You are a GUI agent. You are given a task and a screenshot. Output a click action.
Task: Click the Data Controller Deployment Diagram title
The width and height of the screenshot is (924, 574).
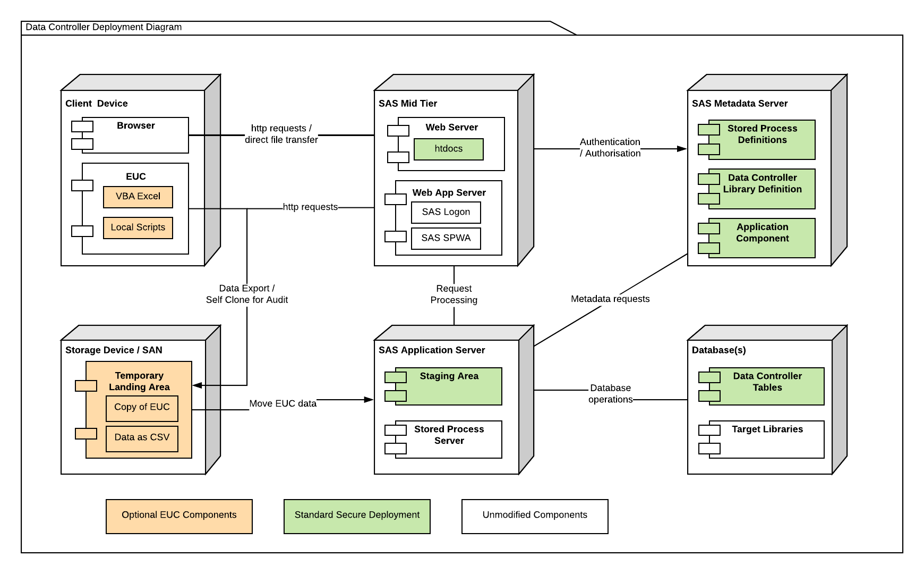pyautogui.click(x=104, y=27)
